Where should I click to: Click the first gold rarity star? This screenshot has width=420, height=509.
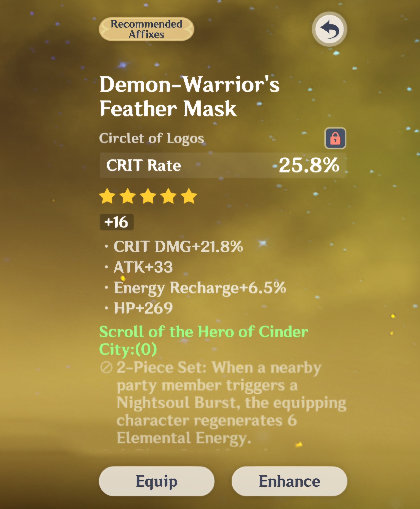pos(107,196)
